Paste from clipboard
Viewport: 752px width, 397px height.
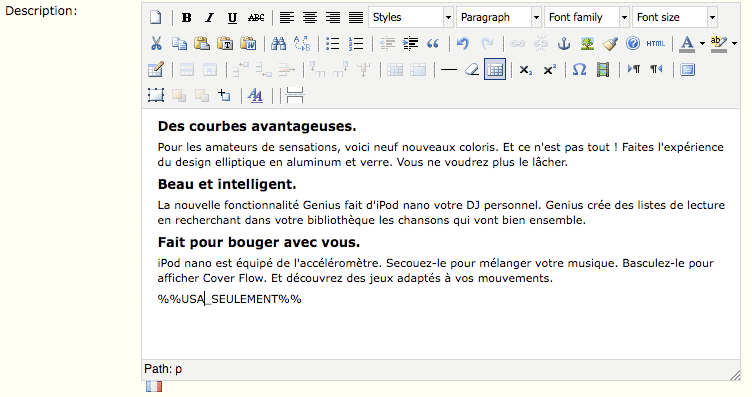202,44
